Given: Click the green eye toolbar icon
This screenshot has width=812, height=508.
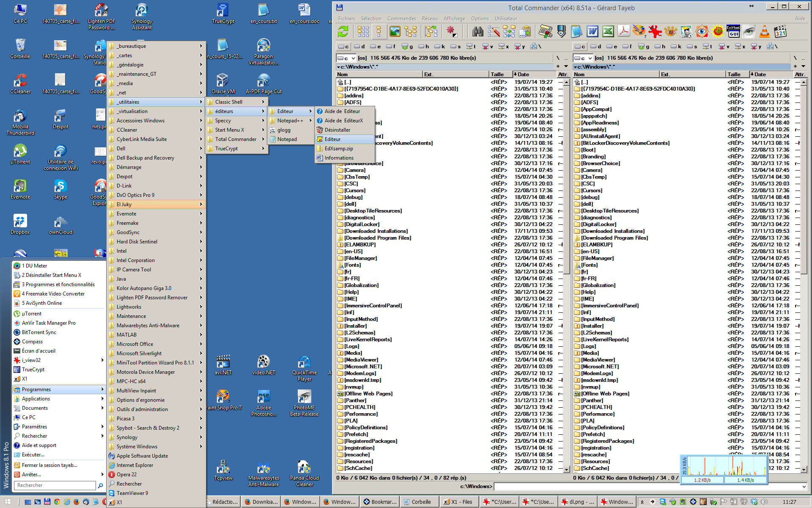Looking at the screenshot, I should pyautogui.click(x=749, y=31).
